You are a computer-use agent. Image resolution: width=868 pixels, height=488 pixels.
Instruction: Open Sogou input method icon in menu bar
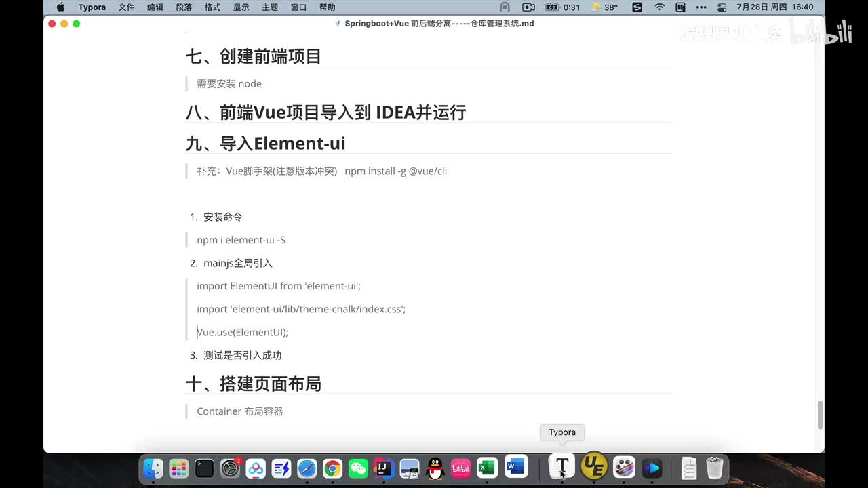coord(637,7)
